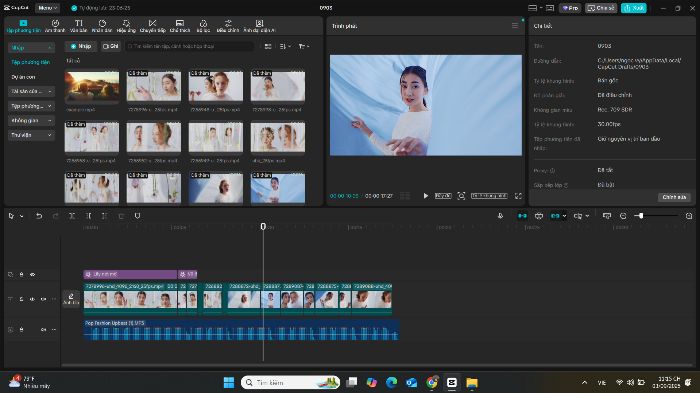This screenshot has height=393, width=700.
Task: Lock the main video track
Action: [21, 299]
